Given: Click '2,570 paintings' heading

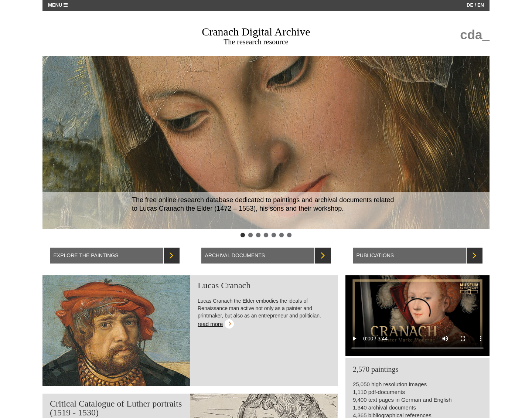Looking at the screenshot, I should [x=375, y=369].
